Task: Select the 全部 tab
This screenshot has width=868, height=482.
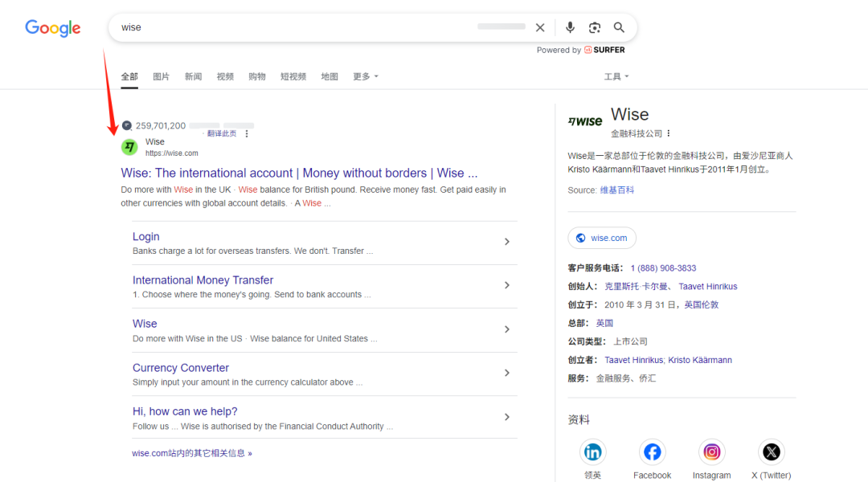Action: coord(129,76)
